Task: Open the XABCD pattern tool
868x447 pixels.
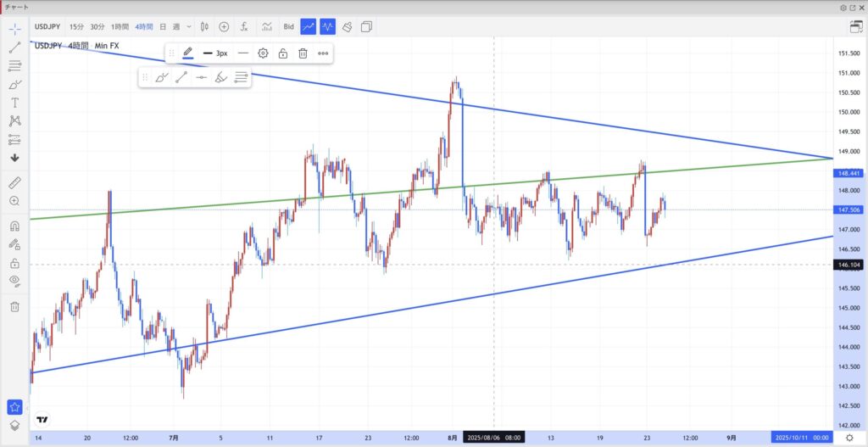Action: click(15, 120)
